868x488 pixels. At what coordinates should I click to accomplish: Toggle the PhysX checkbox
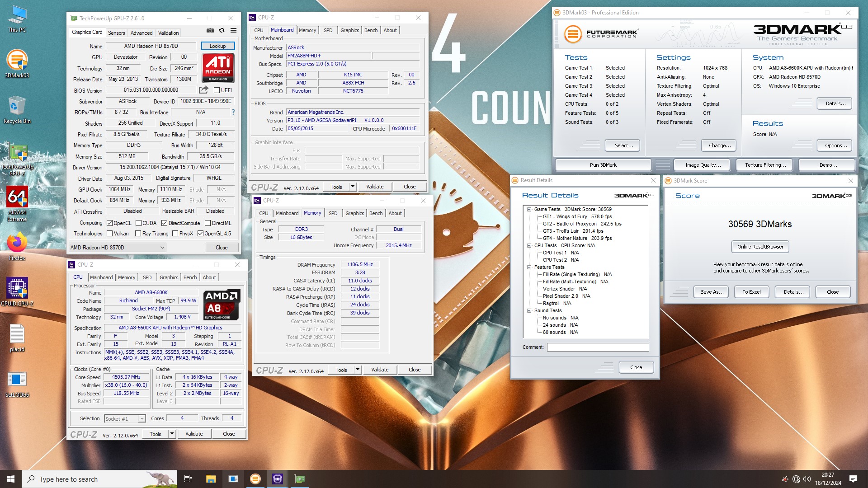(175, 234)
